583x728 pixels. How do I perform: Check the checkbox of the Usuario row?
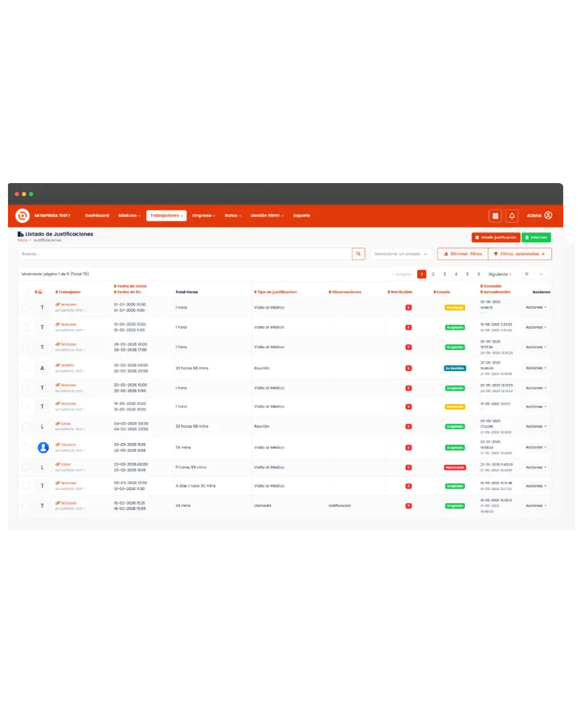click(x=25, y=448)
